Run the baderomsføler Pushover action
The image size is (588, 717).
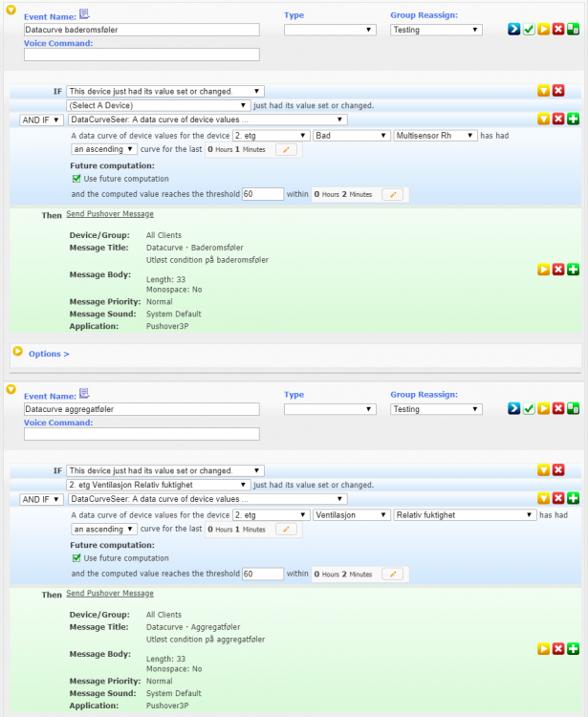pos(544,270)
